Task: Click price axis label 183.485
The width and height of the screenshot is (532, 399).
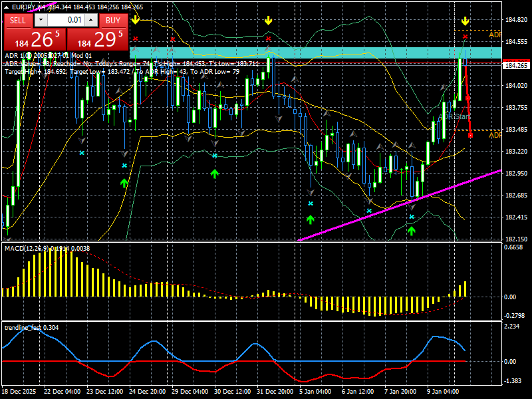Action: 517,130
